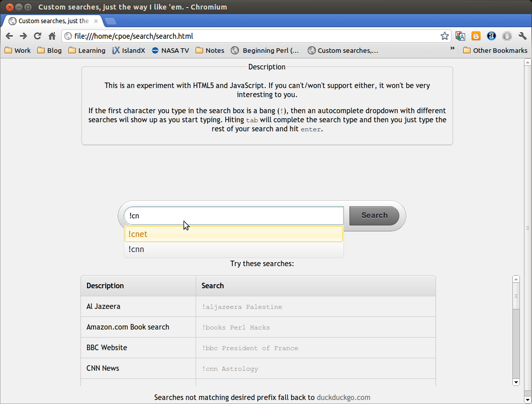Reload the current page

(37, 36)
